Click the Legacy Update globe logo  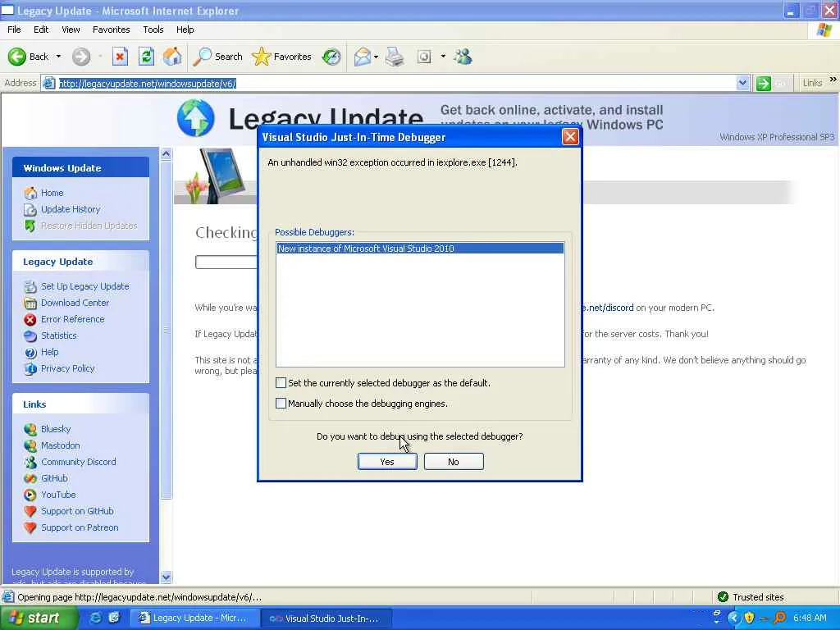tap(196, 118)
